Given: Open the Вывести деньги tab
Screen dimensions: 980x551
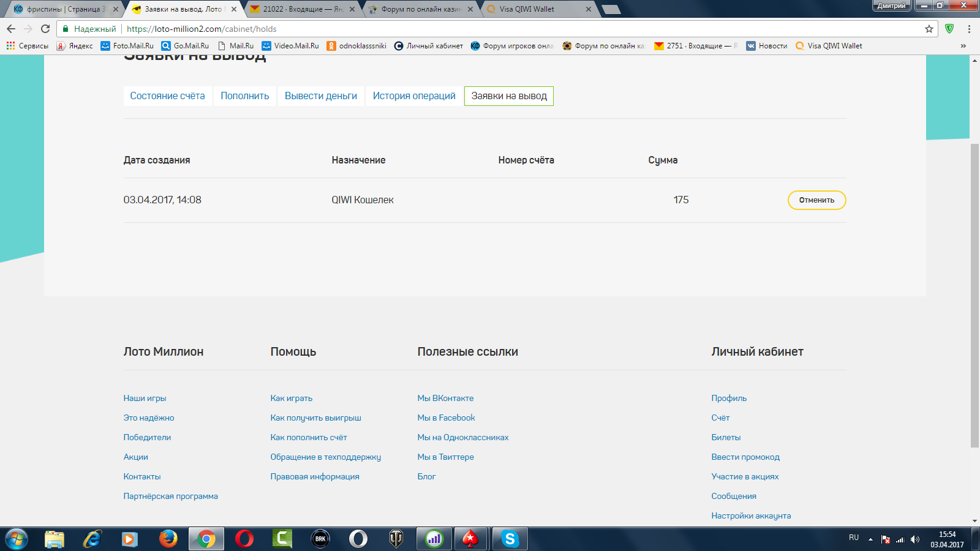Looking at the screenshot, I should coord(321,96).
